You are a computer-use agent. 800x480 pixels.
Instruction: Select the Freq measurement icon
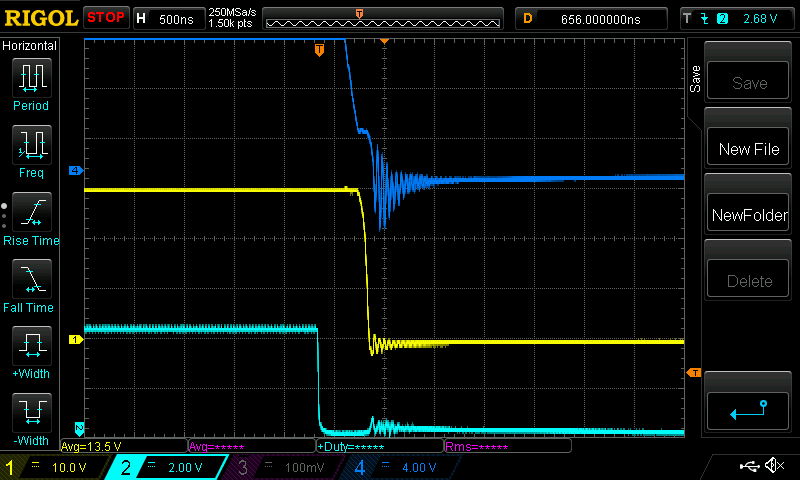[31, 145]
